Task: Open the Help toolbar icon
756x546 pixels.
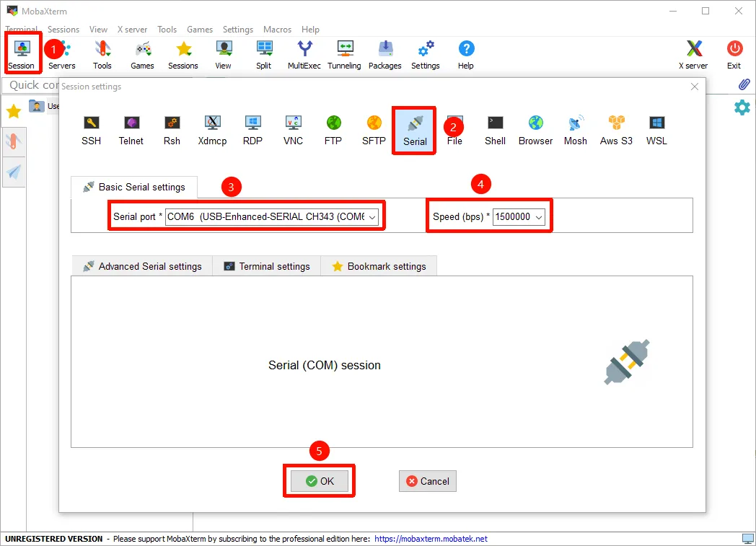Action: (x=466, y=54)
